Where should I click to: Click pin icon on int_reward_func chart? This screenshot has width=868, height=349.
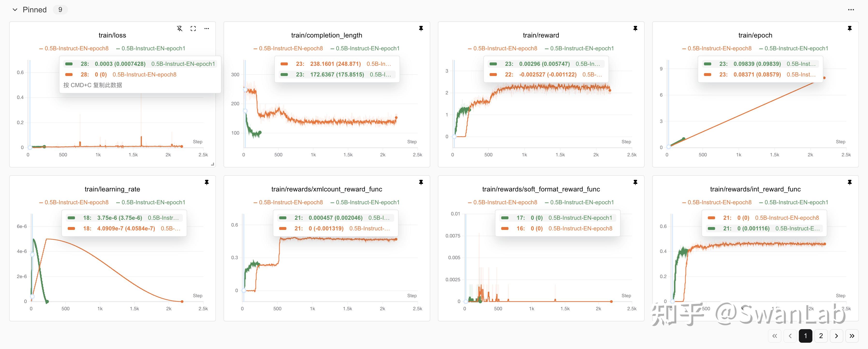[849, 182]
